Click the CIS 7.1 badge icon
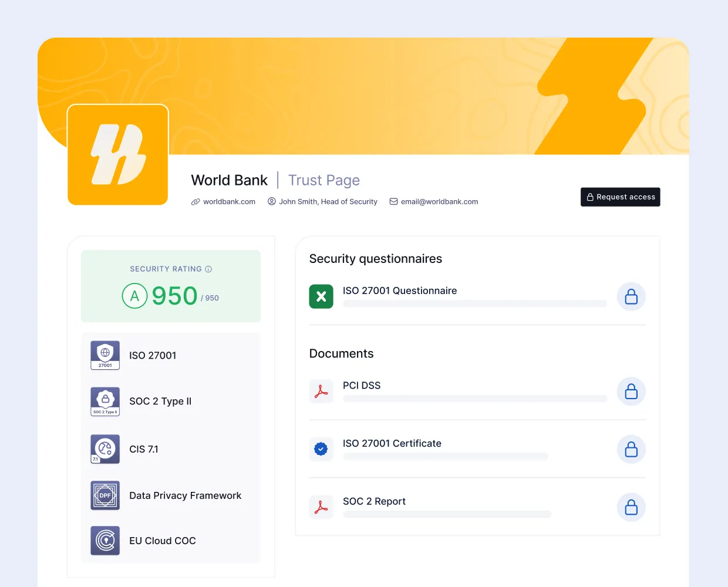Screen dimensions: 728x587 point(105,449)
